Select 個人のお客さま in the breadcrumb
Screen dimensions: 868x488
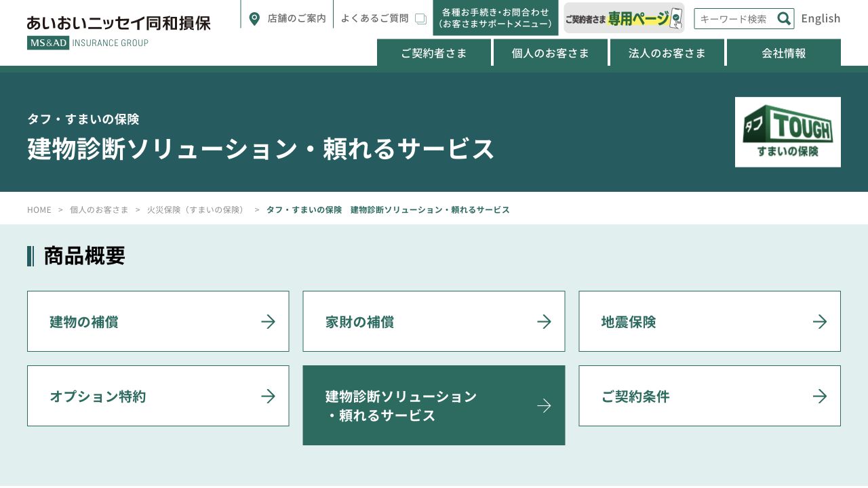[x=99, y=209]
